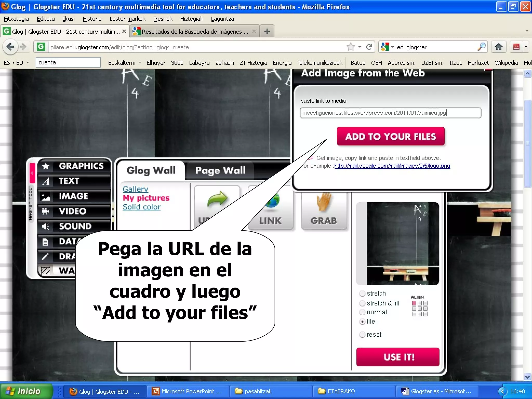Choose the top-left align square
Image resolution: width=532 pixels, height=399 pixels.
pyautogui.click(x=414, y=303)
